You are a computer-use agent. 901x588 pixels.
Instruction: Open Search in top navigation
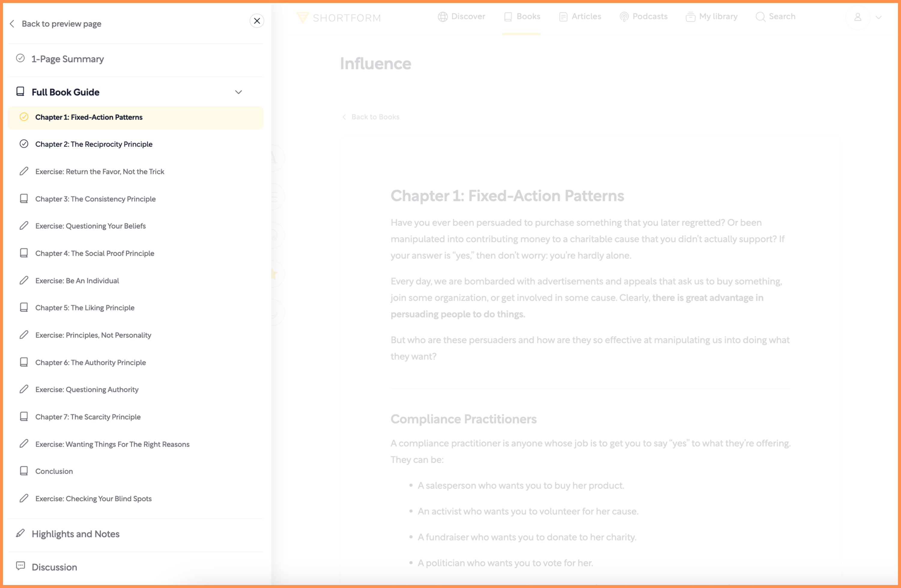(x=775, y=17)
